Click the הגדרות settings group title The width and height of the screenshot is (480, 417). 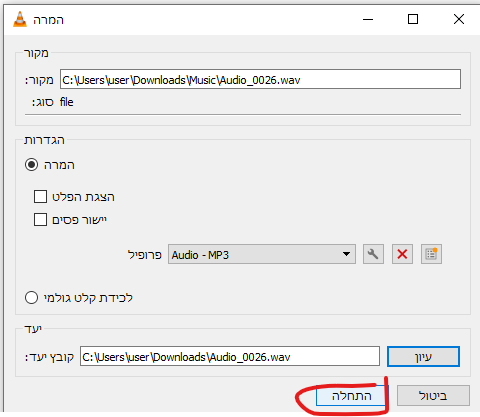click(x=44, y=140)
